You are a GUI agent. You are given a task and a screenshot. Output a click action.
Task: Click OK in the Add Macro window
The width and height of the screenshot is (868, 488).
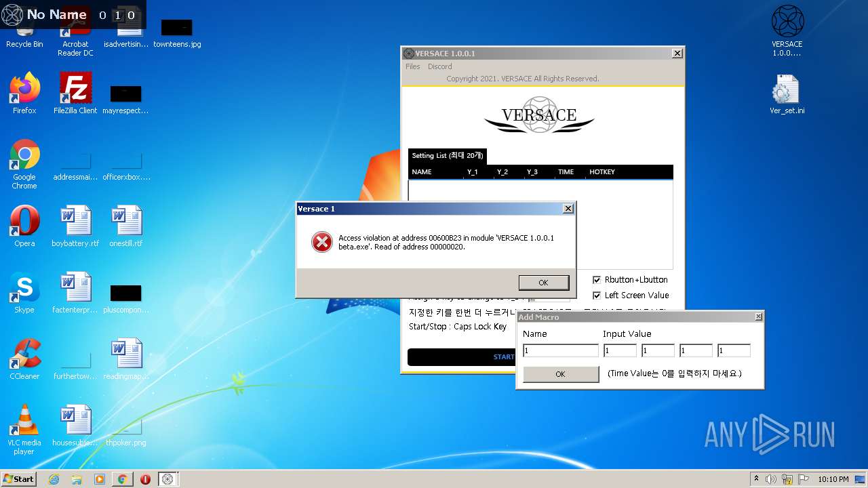[560, 374]
